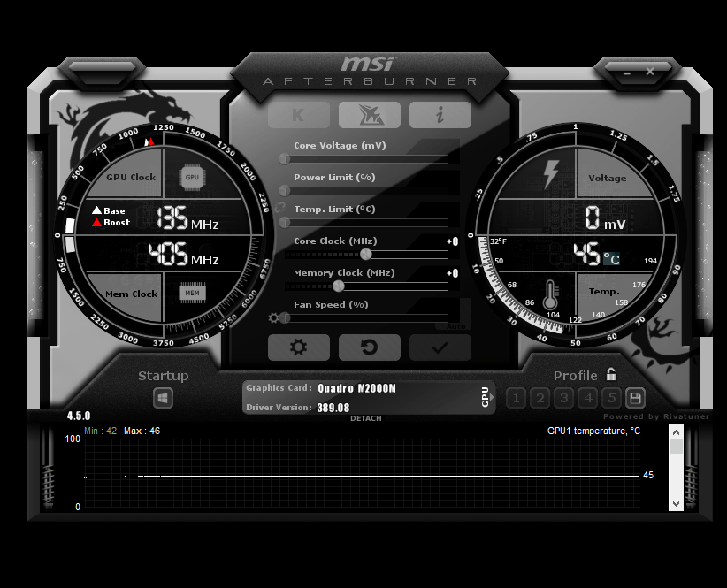
Task: Click the 4.5.0 version number
Action: pos(79,416)
